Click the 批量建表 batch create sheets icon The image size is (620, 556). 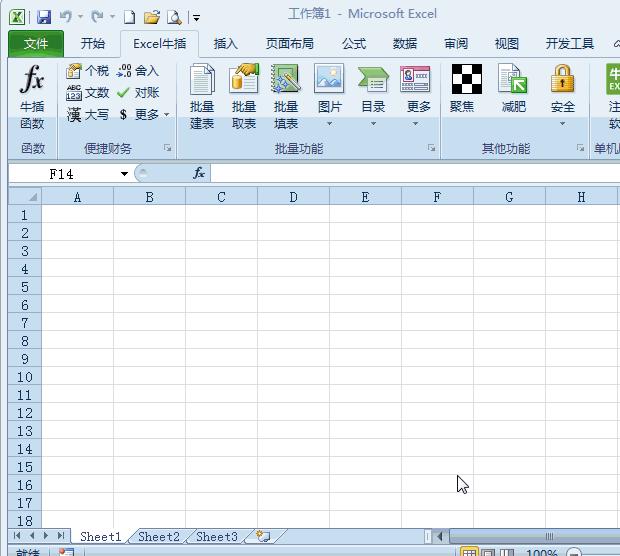(202, 79)
